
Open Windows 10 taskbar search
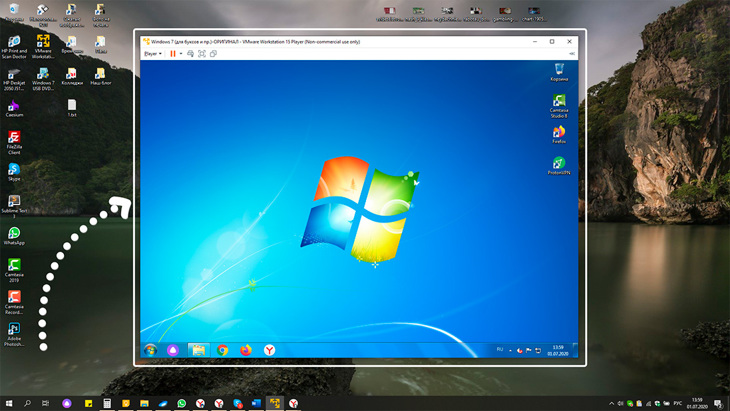[x=27, y=403]
